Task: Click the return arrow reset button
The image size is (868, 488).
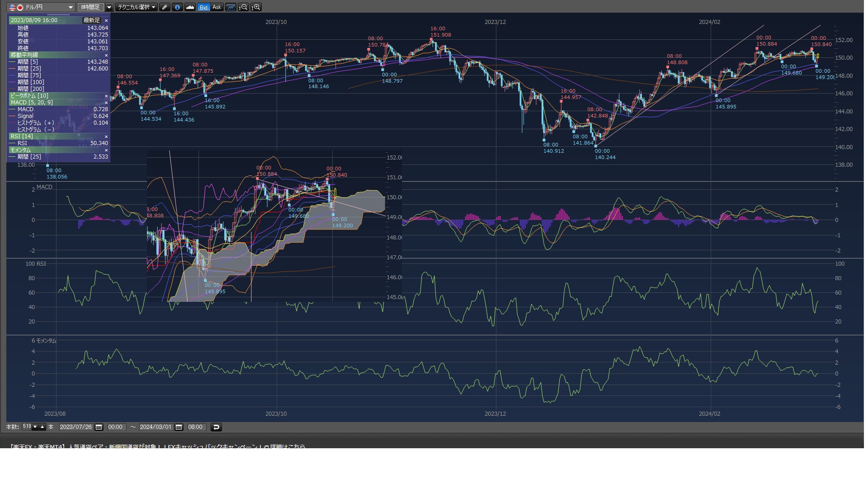Action: click(216, 427)
